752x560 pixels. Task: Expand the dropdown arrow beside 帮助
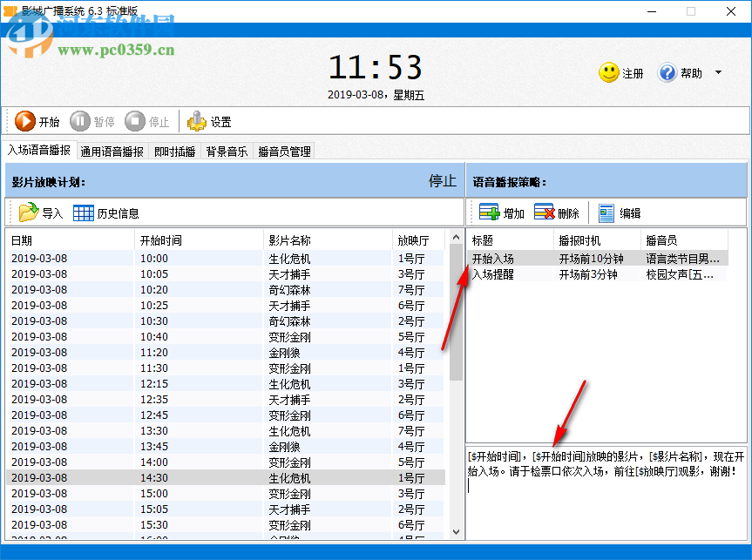pyautogui.click(x=716, y=72)
